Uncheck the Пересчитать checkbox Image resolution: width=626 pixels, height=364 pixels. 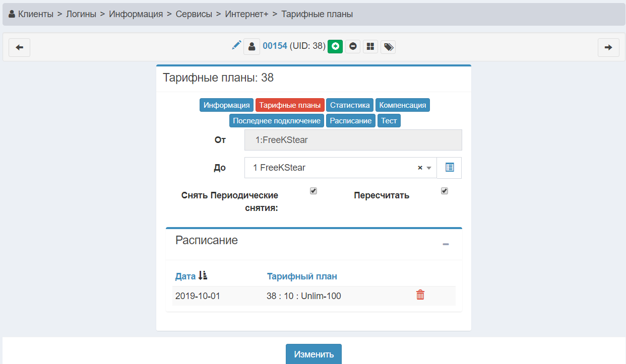click(445, 191)
